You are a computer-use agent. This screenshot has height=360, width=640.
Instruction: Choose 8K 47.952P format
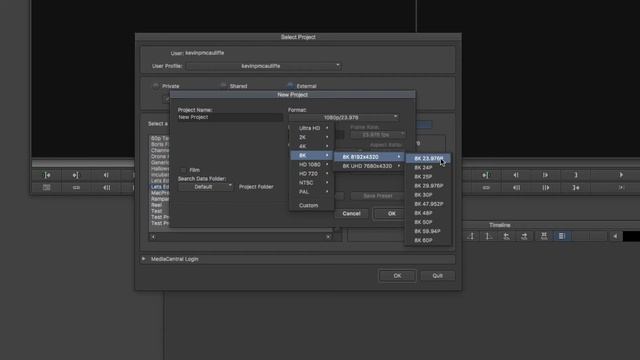tap(428, 204)
